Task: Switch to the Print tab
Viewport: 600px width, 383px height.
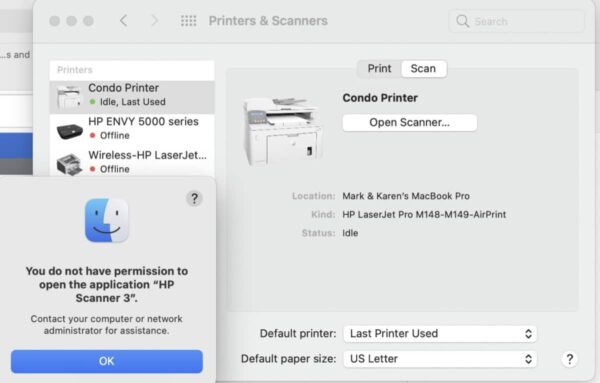Action: pos(379,68)
